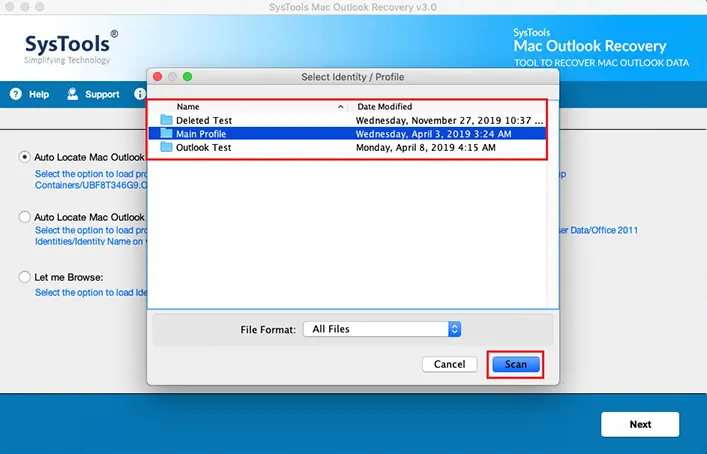707x454 pixels.
Task: Click the Let me Browse label
Action: [x=69, y=277]
